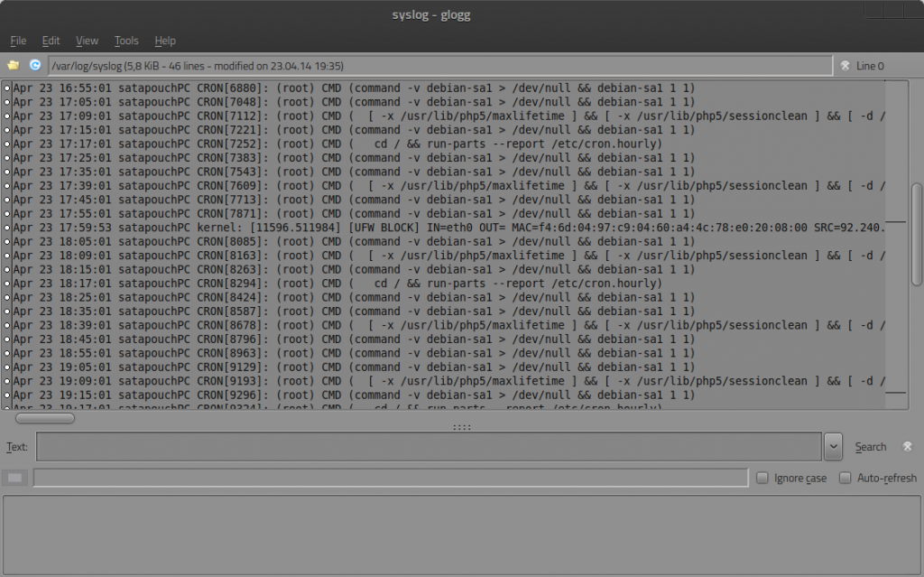
Task: Open the View menu
Action: click(x=87, y=41)
